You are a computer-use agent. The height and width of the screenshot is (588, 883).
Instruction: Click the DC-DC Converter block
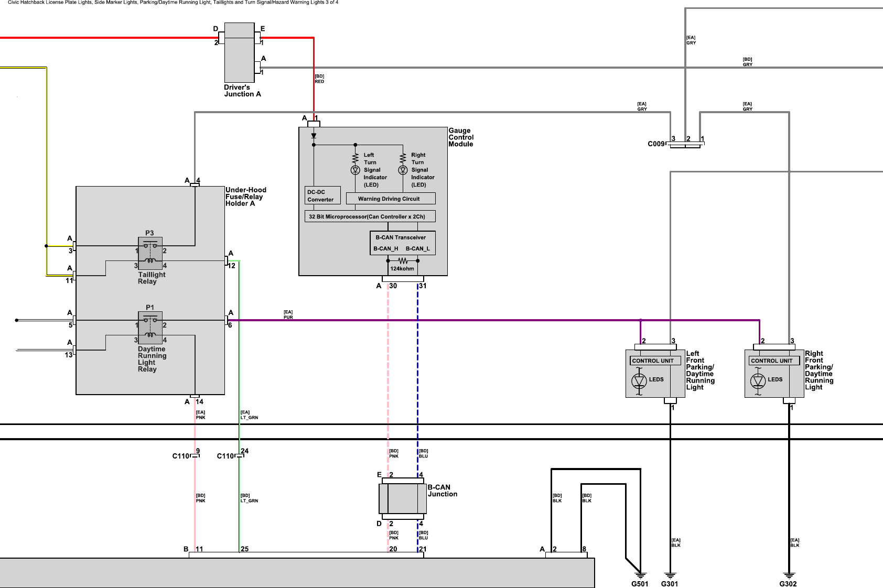pos(321,194)
